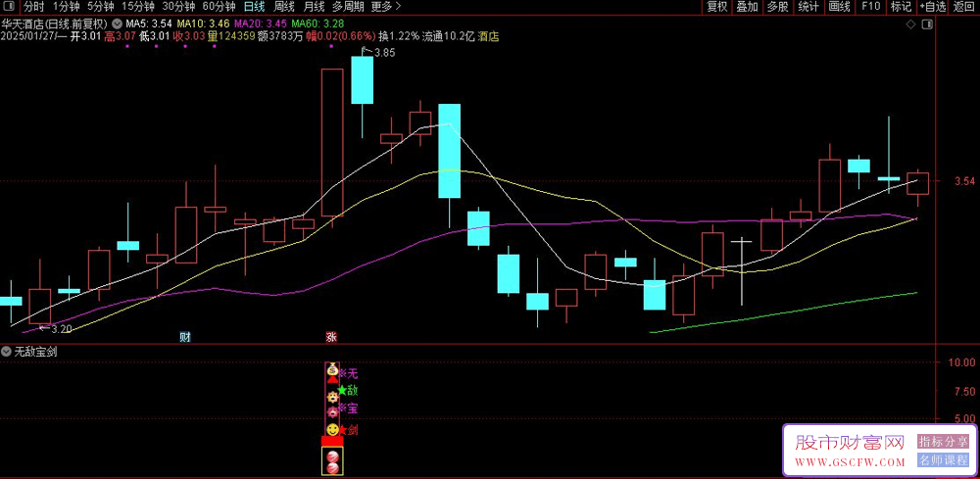Click the 换1.22% turnover value
This screenshot has height=479, width=980.
click(x=399, y=36)
